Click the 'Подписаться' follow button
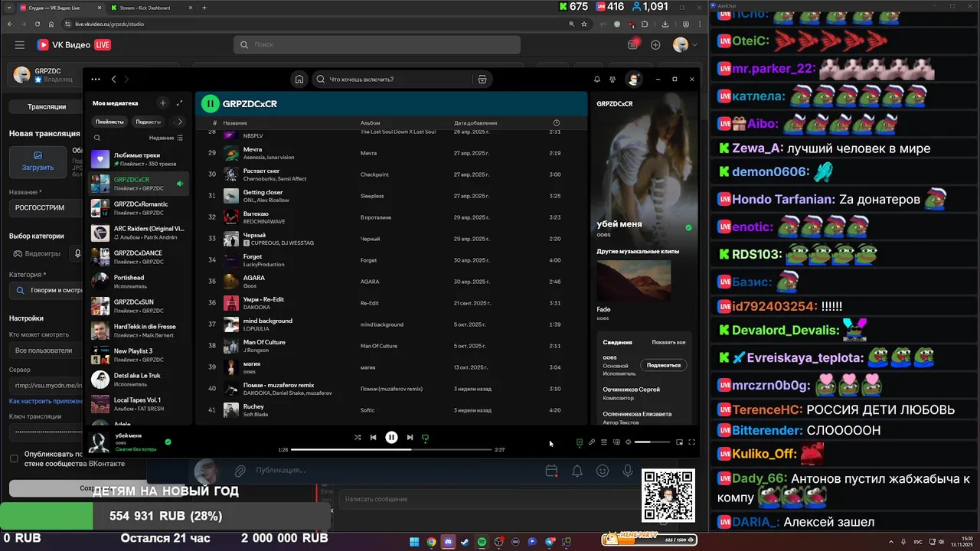 [663, 365]
